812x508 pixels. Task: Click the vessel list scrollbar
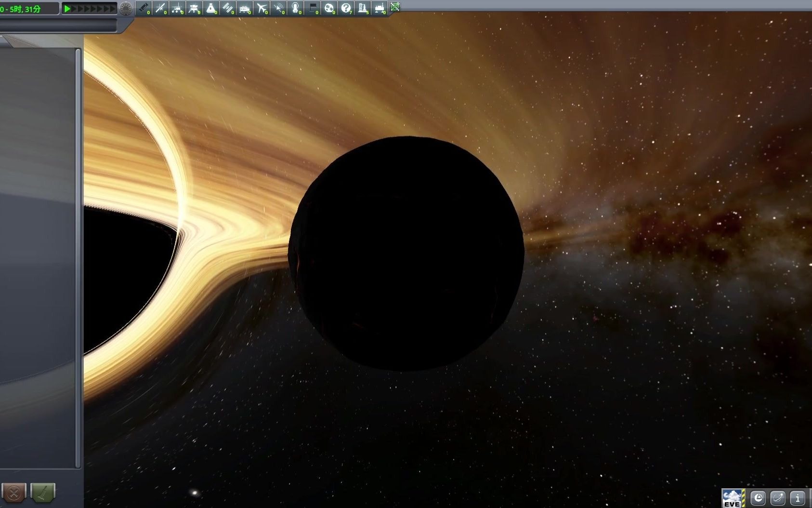[x=78, y=258]
